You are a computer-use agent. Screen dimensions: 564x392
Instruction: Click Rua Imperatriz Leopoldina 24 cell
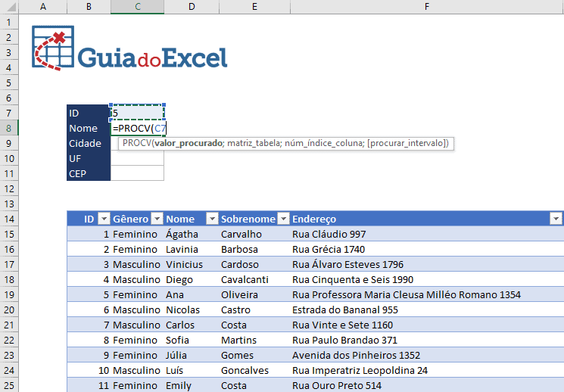click(427, 370)
